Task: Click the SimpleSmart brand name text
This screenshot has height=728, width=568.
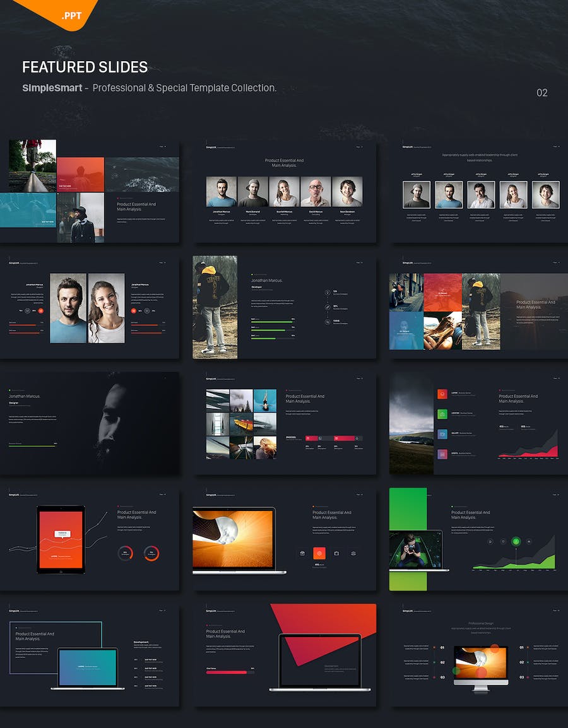Action: 52,88
